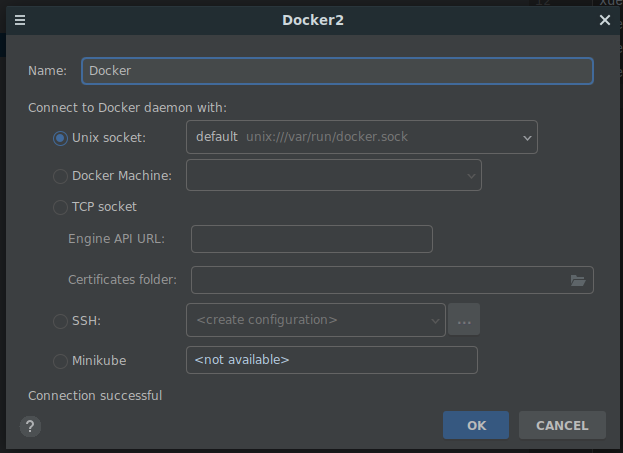This screenshot has width=623, height=453.
Task: Confirm with the OK button
Action: click(x=476, y=425)
